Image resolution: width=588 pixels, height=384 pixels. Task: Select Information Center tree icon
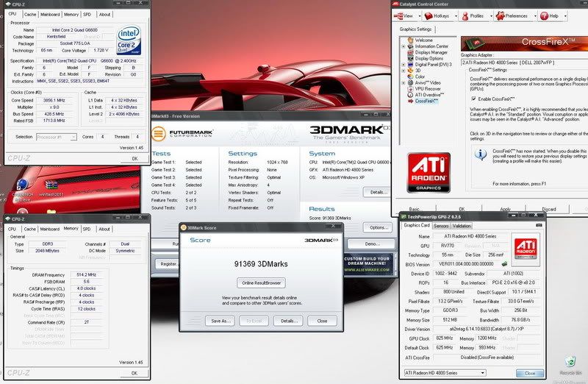[x=410, y=46]
